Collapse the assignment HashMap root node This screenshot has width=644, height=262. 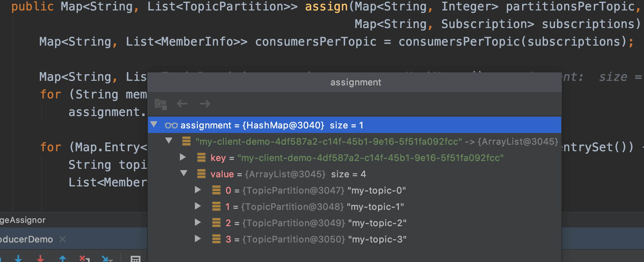154,125
